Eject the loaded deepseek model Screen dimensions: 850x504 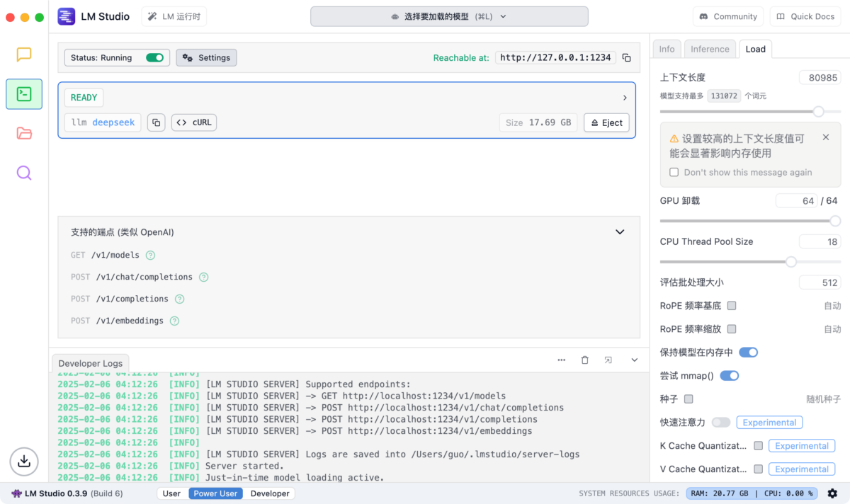pyautogui.click(x=606, y=122)
